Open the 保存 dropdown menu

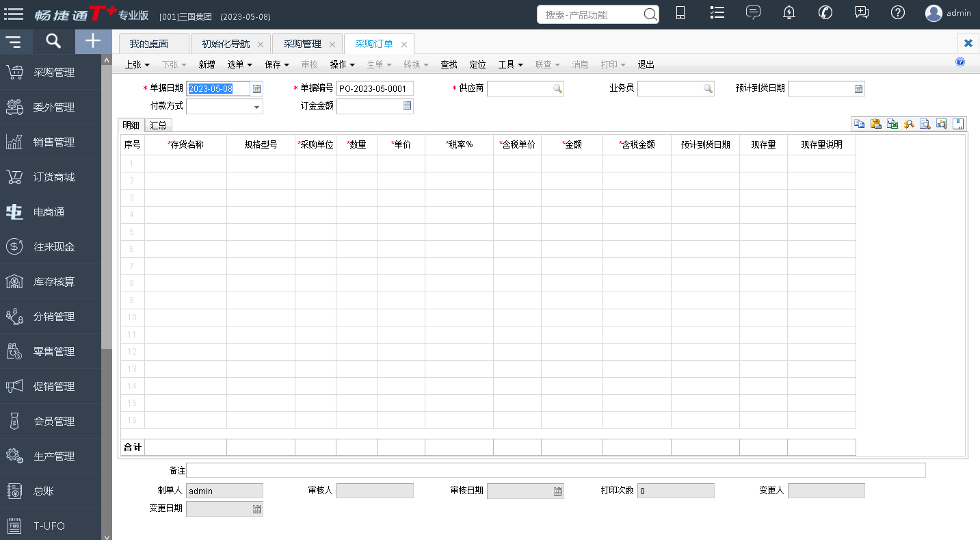276,64
